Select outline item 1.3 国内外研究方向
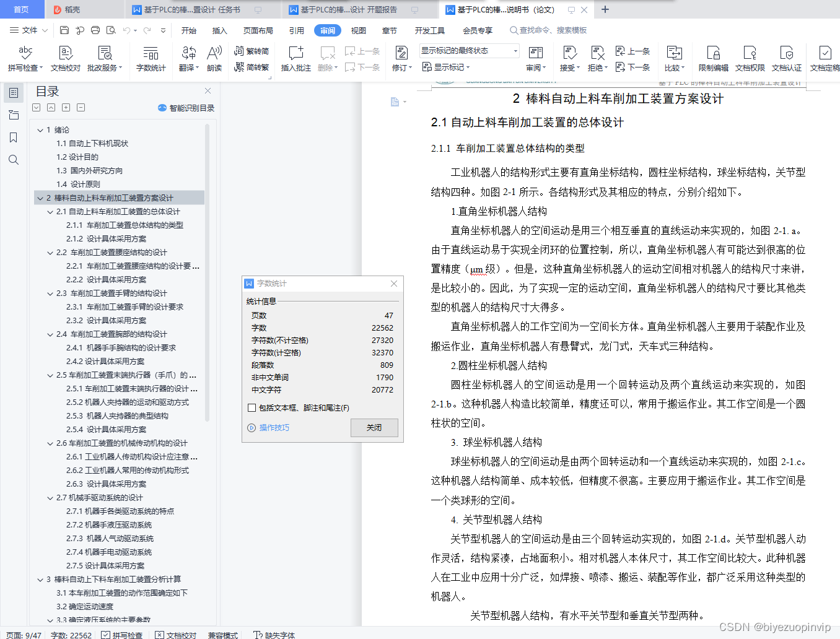This screenshot has height=639, width=840. 90,171
